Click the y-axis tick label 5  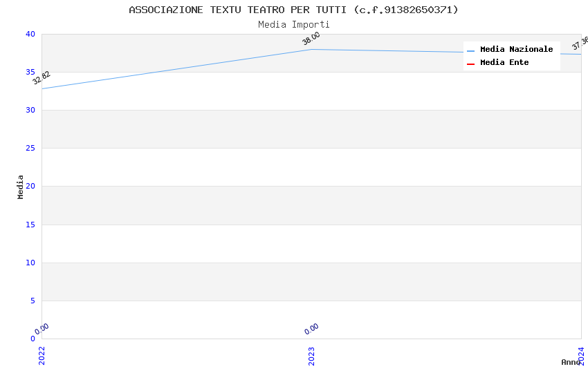click(x=33, y=301)
